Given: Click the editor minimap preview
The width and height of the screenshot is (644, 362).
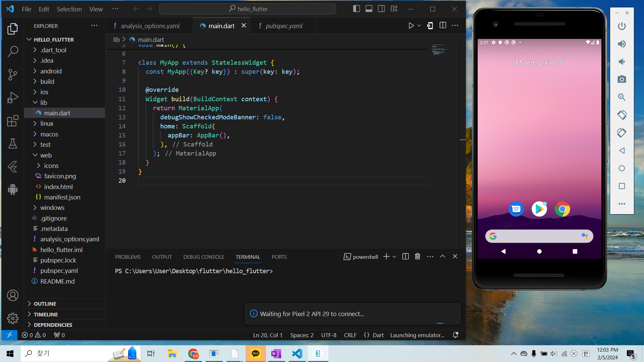Looking at the screenshot, I should [x=438, y=50].
